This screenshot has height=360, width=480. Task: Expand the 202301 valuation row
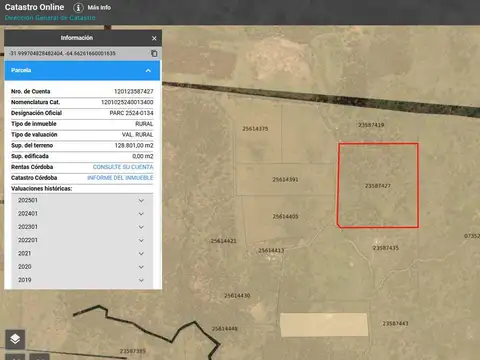(82, 227)
